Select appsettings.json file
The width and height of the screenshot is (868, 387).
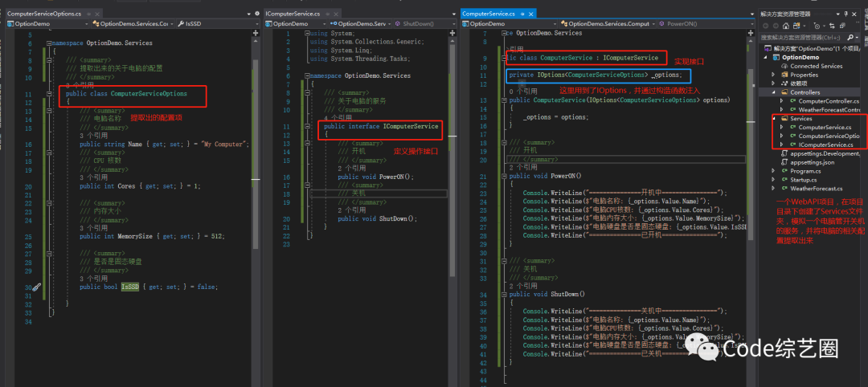click(812, 162)
